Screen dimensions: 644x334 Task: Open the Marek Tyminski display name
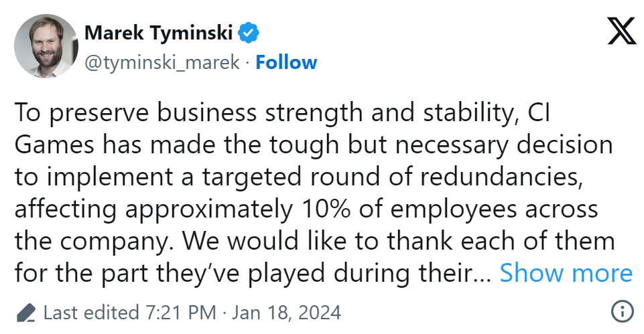pos(159,31)
